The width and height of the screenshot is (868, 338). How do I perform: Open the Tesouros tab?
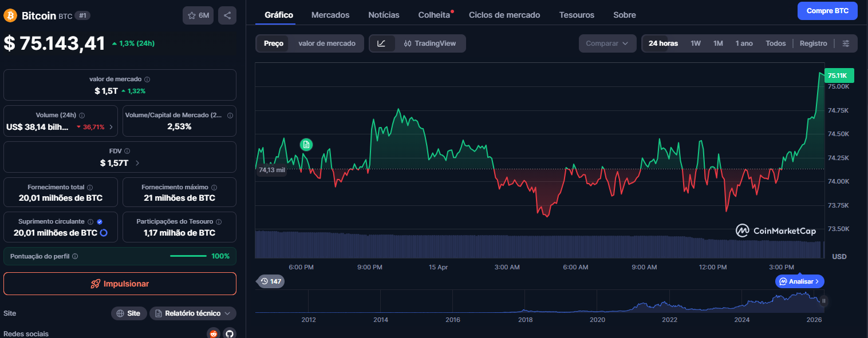[x=577, y=15]
